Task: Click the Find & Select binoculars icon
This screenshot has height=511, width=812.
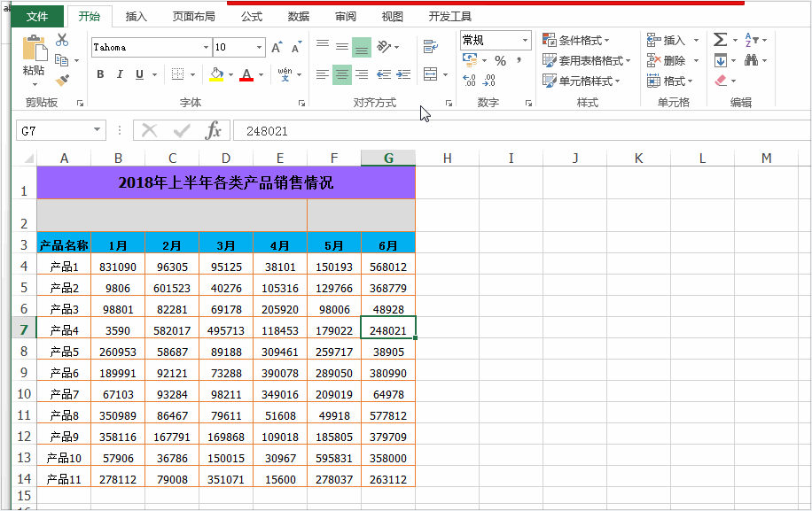Action: click(752, 60)
